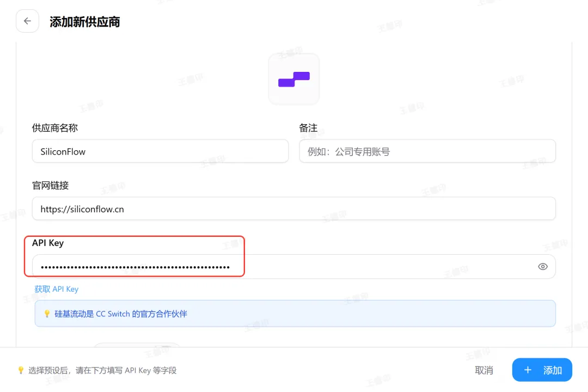Viewport: 588px width, 392px height.
Task: Click inside the API Key password field
Action: (x=293, y=267)
